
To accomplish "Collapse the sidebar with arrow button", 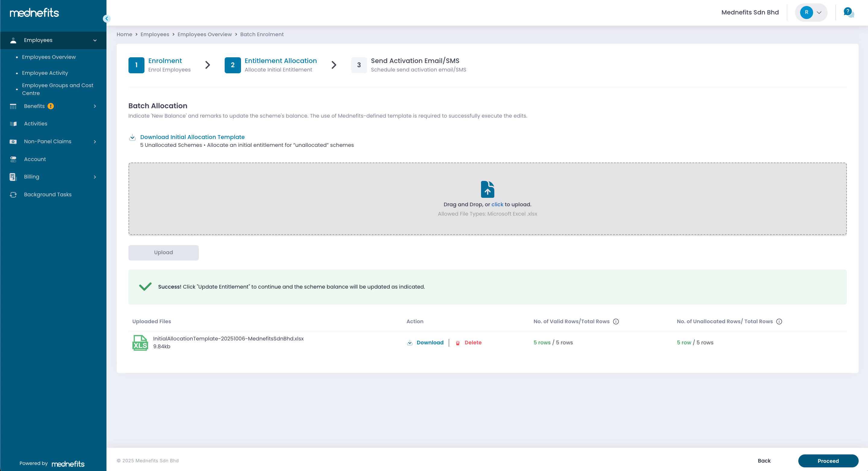I will pos(106,19).
